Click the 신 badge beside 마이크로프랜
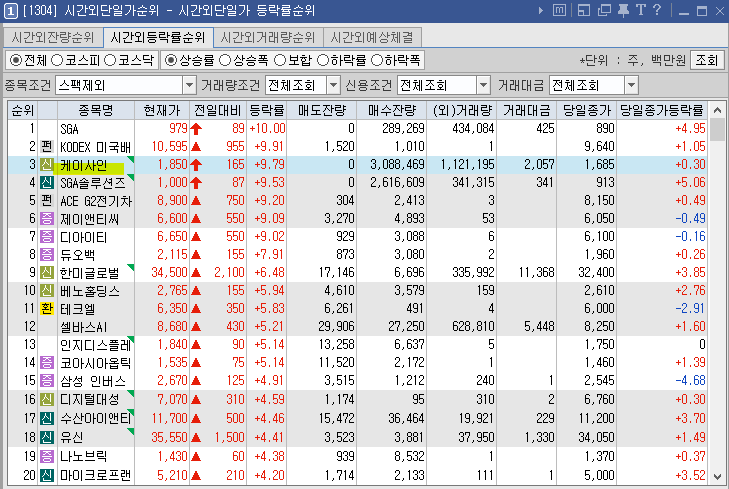The width and height of the screenshot is (729, 489). [x=46, y=476]
